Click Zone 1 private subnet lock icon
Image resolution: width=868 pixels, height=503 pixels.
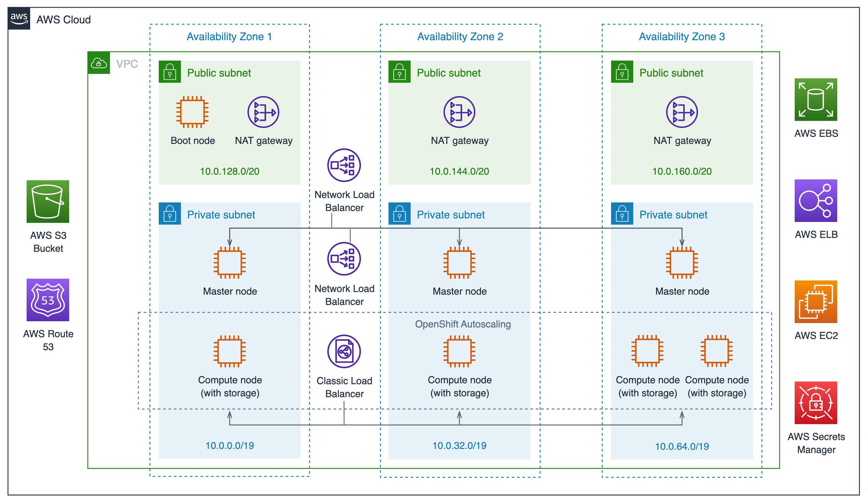pos(170,213)
